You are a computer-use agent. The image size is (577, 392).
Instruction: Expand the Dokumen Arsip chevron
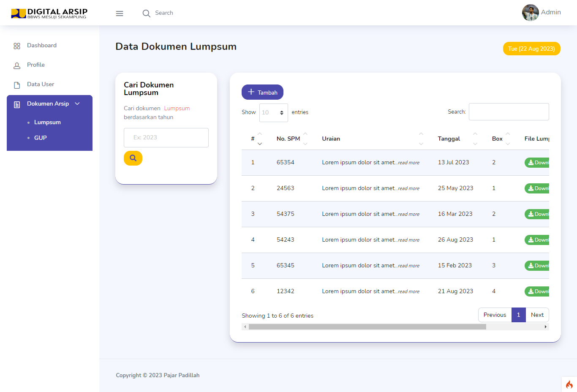[x=77, y=103]
